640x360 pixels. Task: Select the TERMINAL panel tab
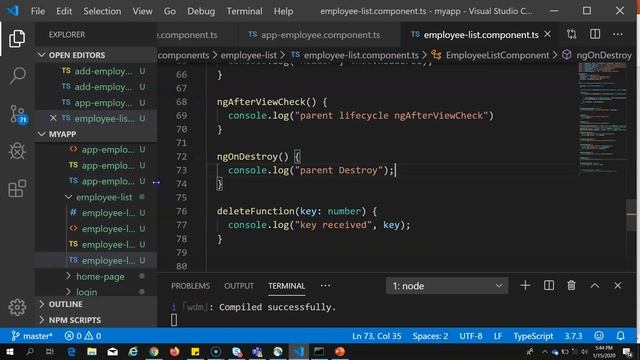click(287, 286)
